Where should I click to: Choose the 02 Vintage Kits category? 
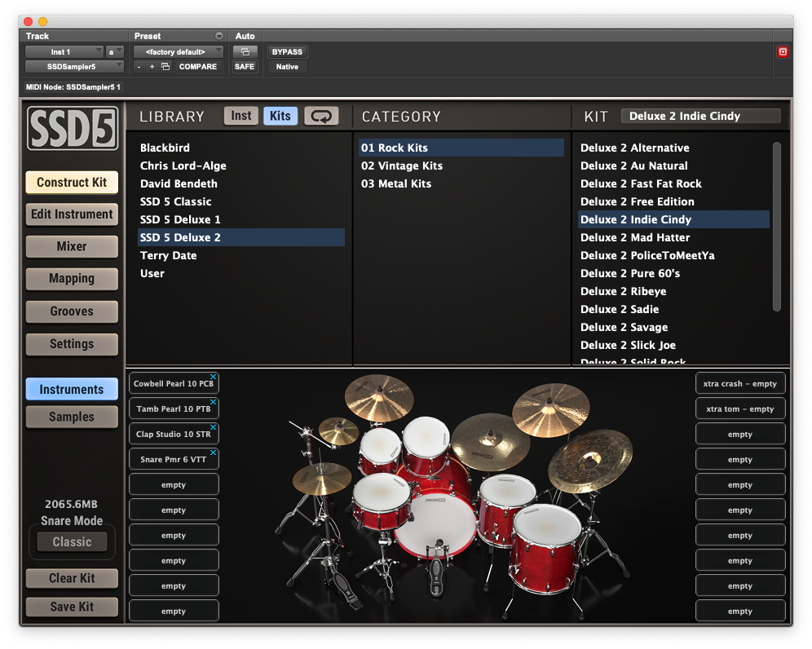(461, 166)
